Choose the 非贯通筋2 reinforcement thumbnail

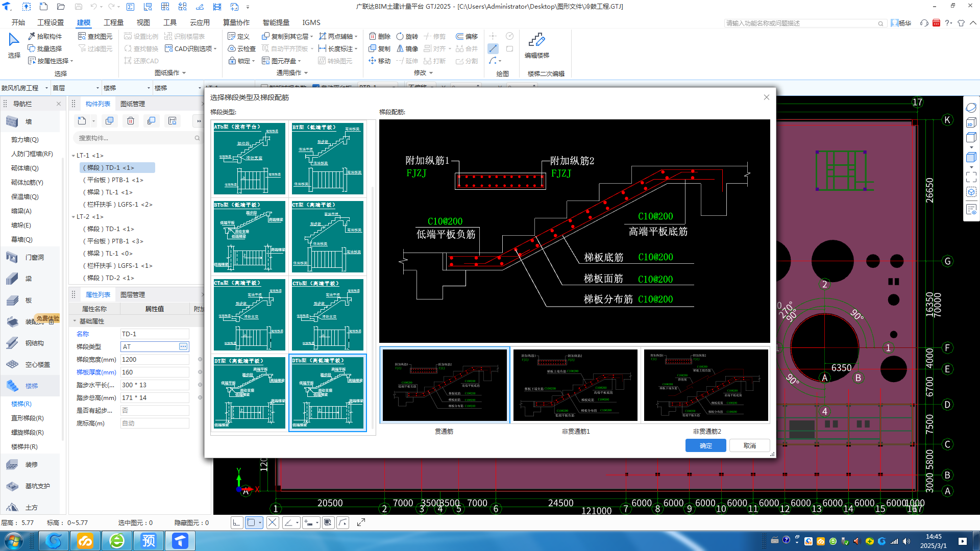706,385
